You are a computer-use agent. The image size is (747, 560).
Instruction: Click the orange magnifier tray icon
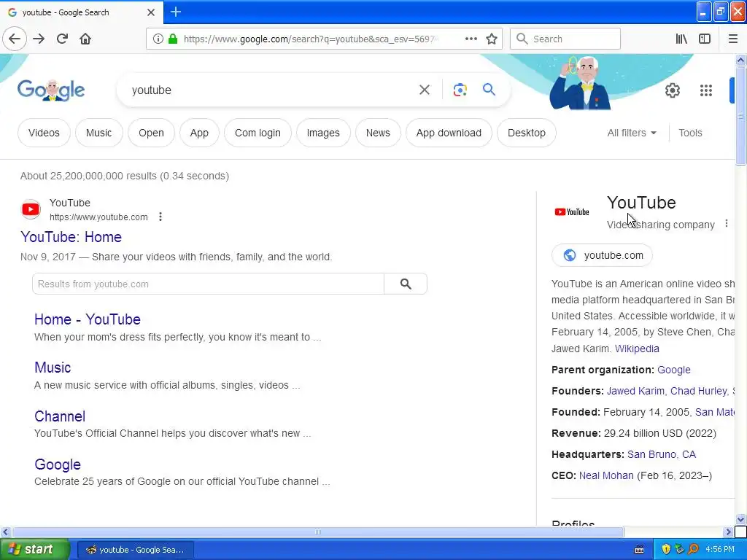(x=693, y=549)
